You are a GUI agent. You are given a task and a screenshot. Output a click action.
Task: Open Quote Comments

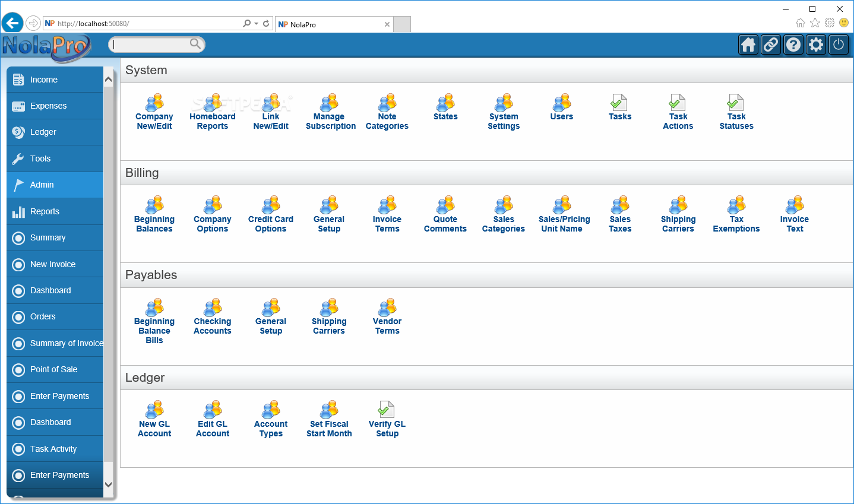(445, 214)
